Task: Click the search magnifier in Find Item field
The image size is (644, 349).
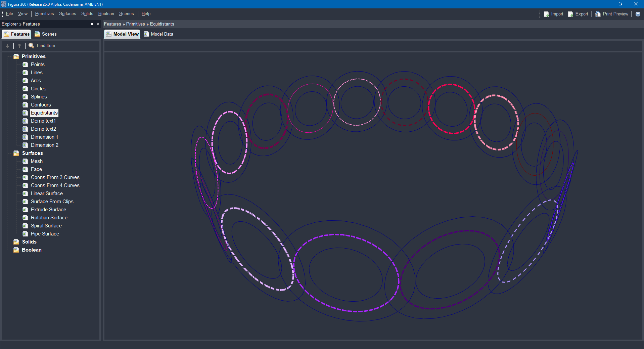Action: [x=31, y=45]
